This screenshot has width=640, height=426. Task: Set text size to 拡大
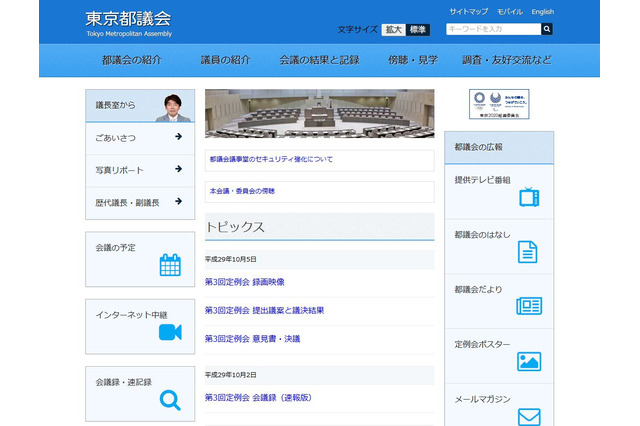click(x=393, y=29)
